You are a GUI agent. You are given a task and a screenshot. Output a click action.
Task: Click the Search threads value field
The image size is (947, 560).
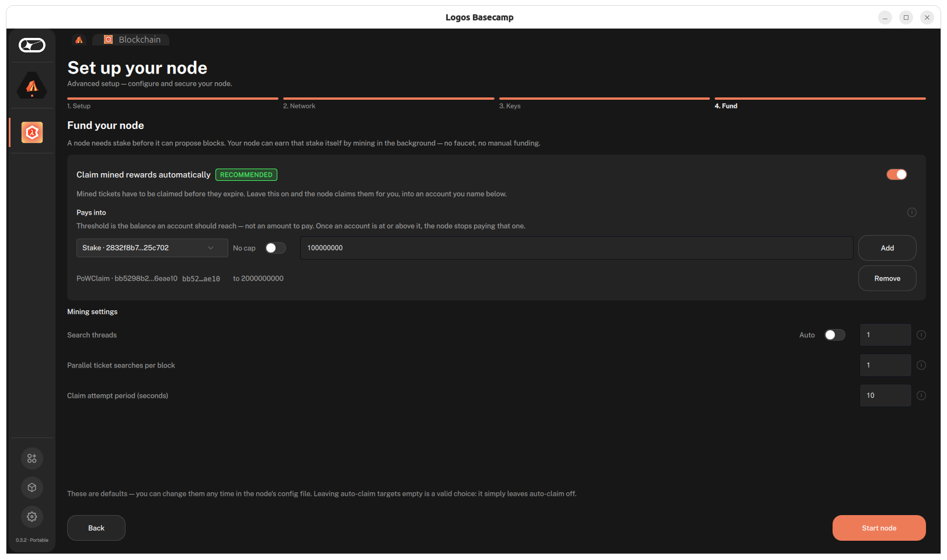pos(886,335)
